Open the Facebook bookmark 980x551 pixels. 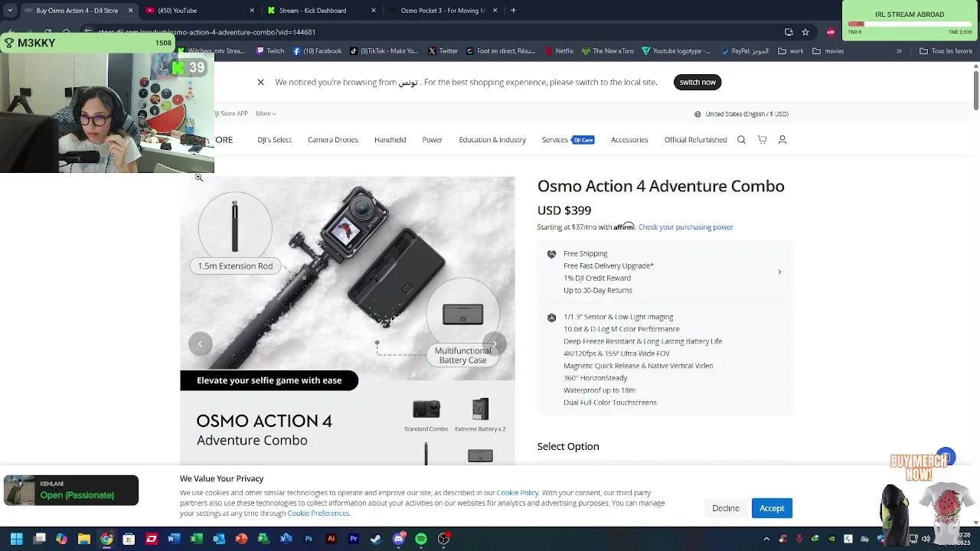click(x=316, y=51)
